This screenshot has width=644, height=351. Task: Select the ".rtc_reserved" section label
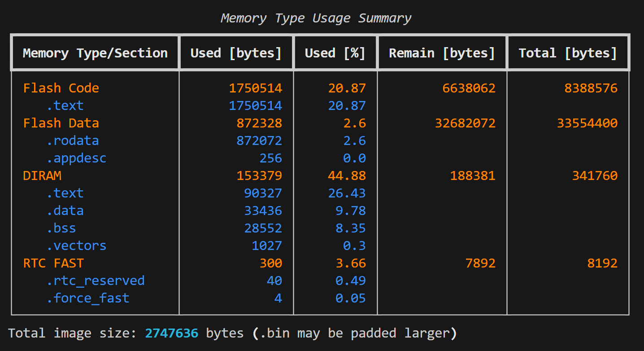click(x=96, y=281)
